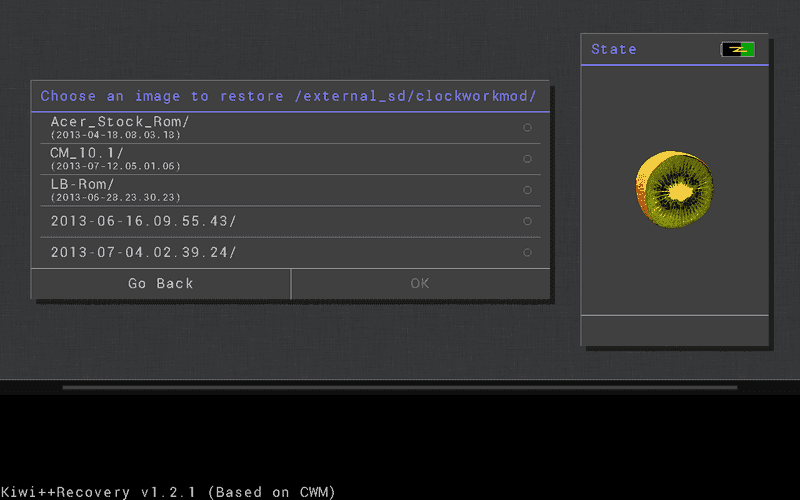Click the horizontal progress bar
Screen dimensions: 800x500
pos(400,387)
